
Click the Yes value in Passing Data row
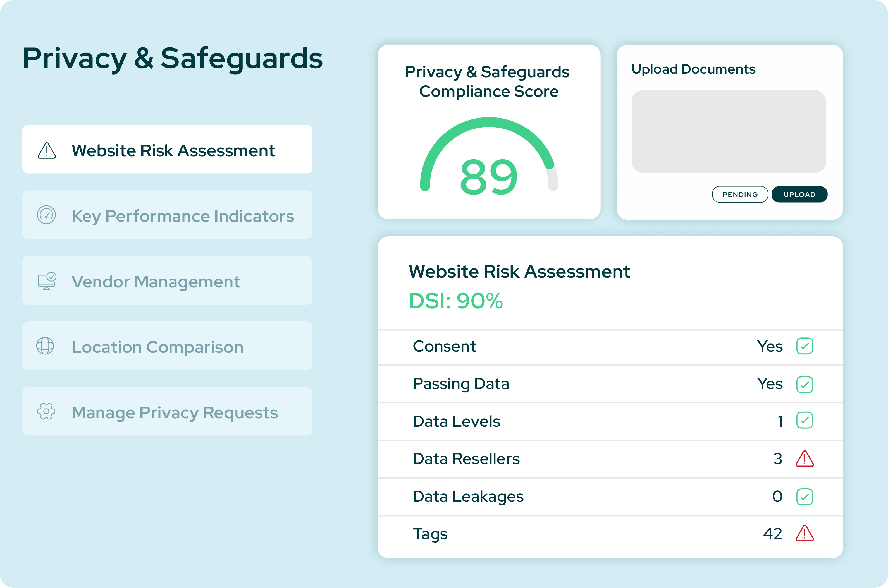[x=770, y=384]
